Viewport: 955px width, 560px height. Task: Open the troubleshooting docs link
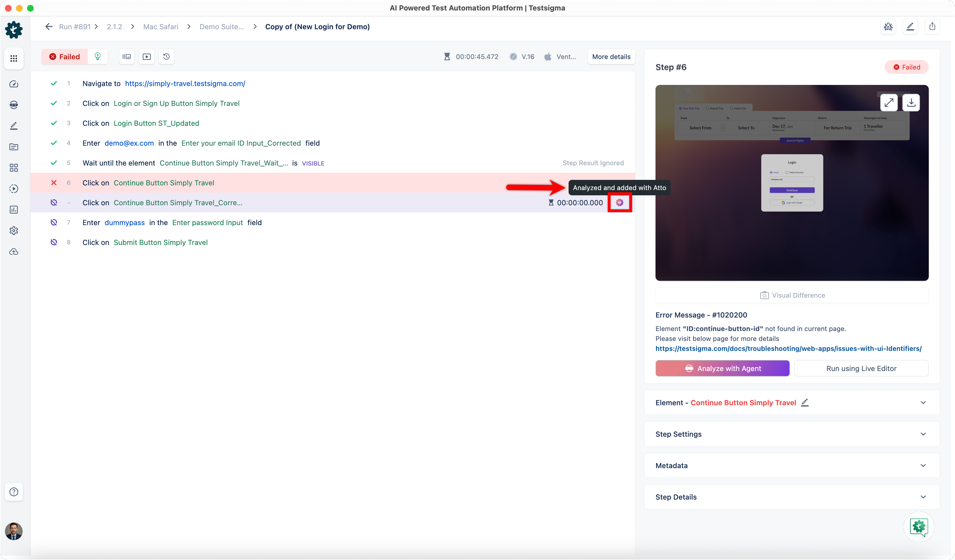click(x=788, y=349)
